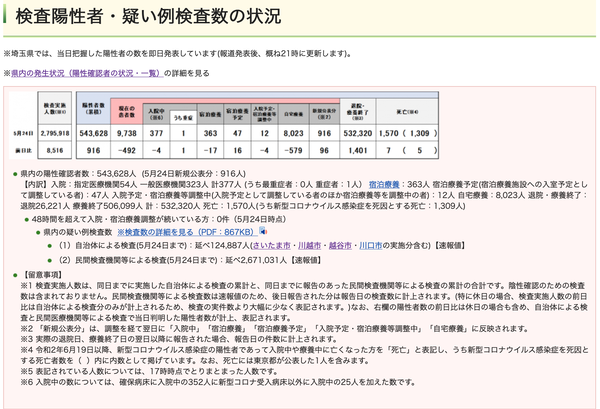The width and height of the screenshot is (600, 409).
Task: Click the 5月24日 row label
Action: [x=23, y=133]
